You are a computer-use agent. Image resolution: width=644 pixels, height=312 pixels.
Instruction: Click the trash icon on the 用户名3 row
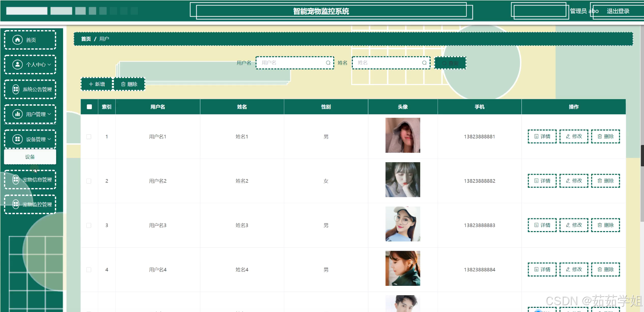click(x=600, y=225)
